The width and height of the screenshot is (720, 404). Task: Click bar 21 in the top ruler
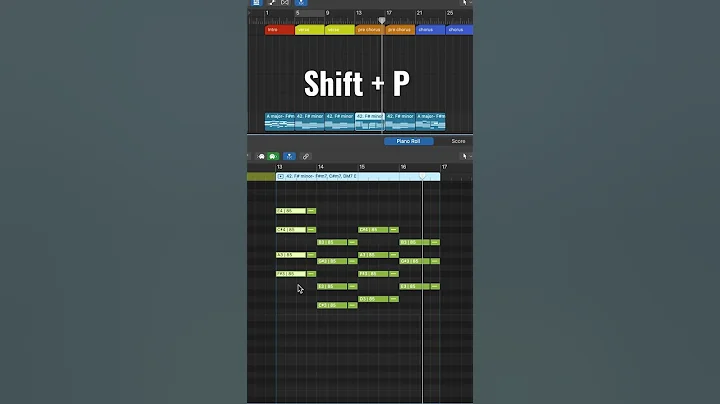(419, 13)
